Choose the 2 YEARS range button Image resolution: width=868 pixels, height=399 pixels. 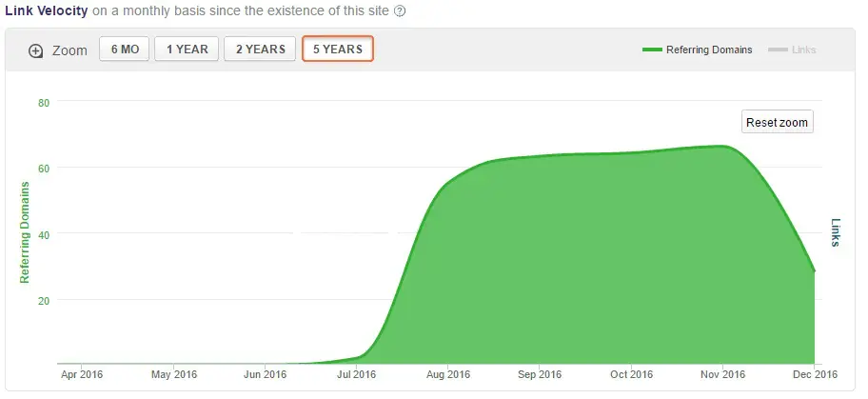point(260,50)
